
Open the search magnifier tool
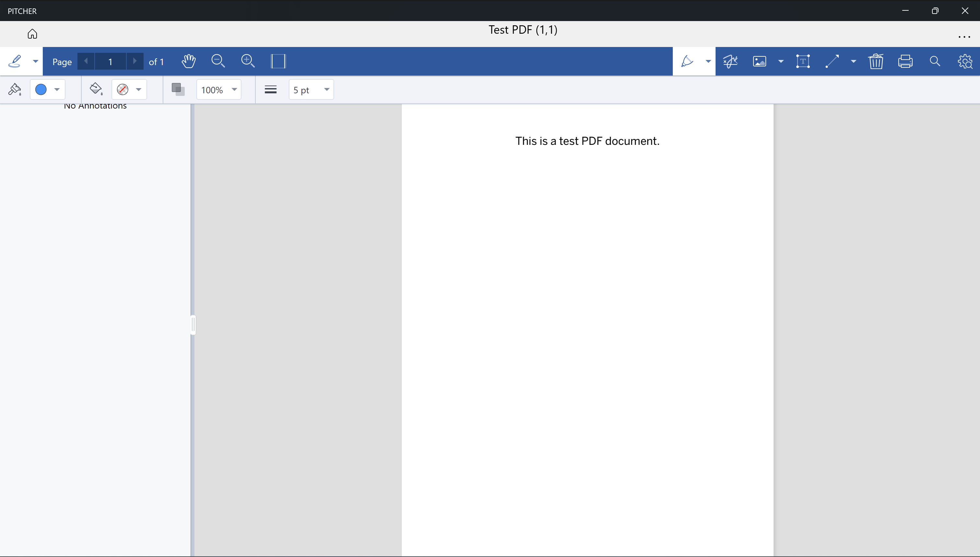click(935, 61)
